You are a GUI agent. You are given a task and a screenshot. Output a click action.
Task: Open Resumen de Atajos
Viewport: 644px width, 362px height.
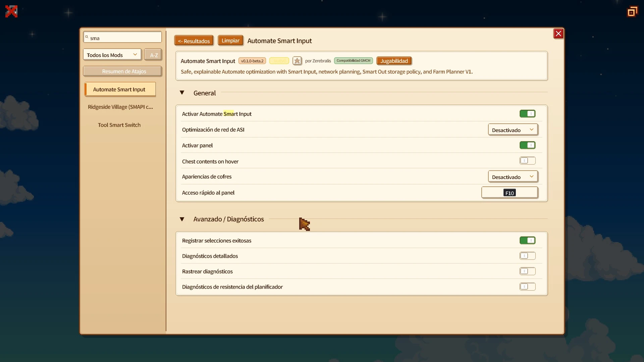coord(123,71)
